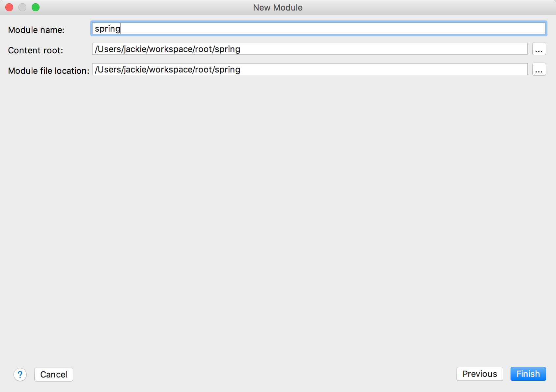The width and height of the screenshot is (556, 392).
Task: Click the 'New Module' window title
Action: 278,8
